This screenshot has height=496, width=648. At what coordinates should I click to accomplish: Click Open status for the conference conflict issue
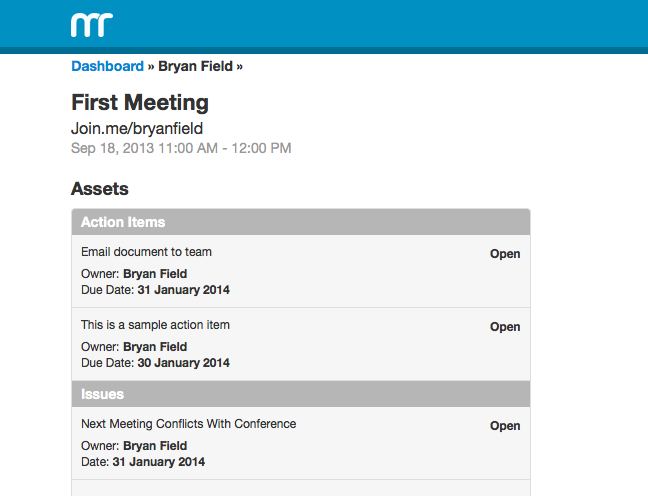pyautogui.click(x=505, y=426)
